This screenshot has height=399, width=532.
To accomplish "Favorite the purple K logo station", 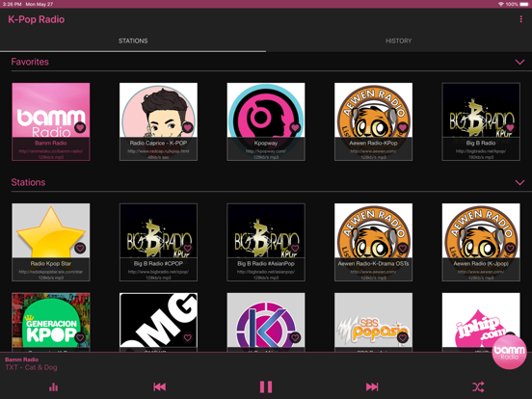I will click(295, 337).
